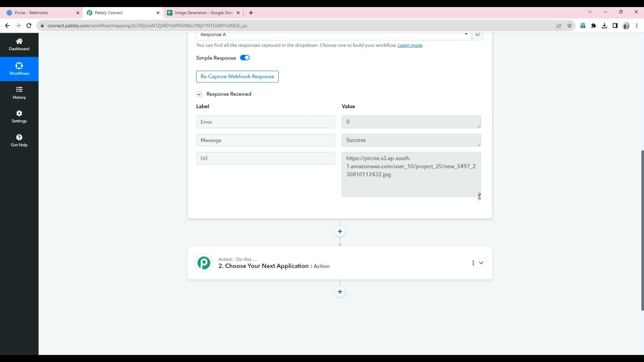Toggle the Simple Response switch

tap(245, 58)
